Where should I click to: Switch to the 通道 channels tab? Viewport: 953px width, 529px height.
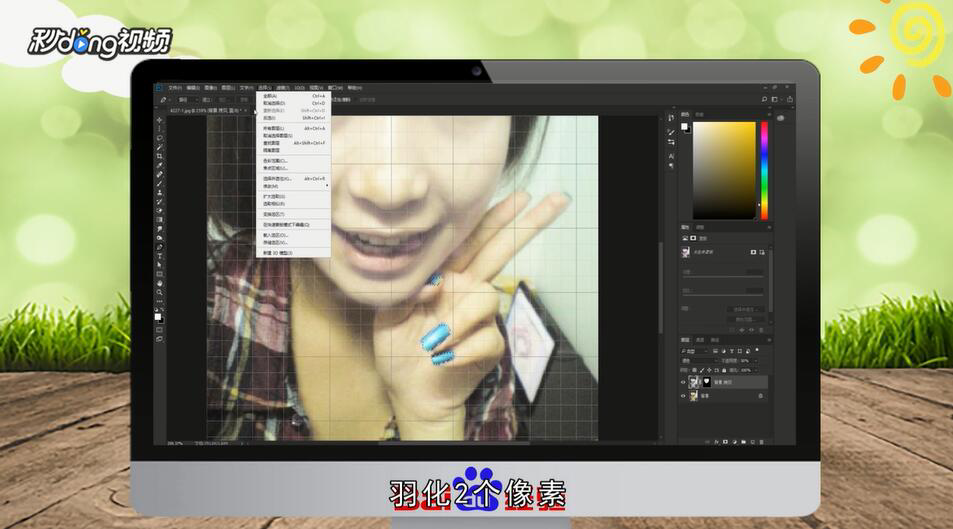[700, 340]
